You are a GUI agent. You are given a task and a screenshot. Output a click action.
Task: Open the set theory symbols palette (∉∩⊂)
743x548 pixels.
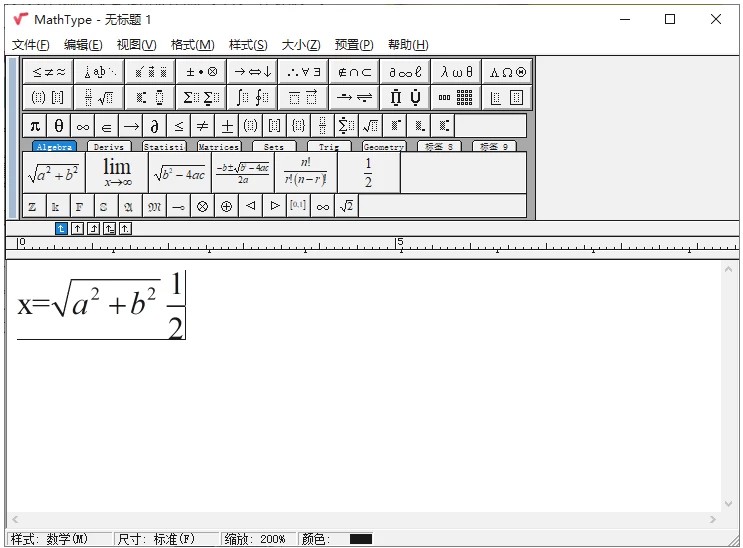354,72
